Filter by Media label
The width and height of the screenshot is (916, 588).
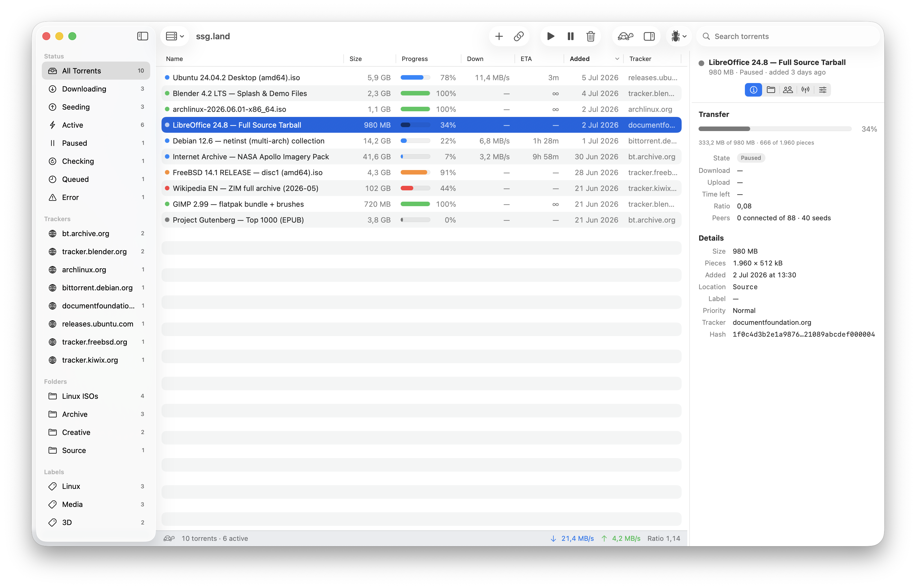tap(96, 504)
